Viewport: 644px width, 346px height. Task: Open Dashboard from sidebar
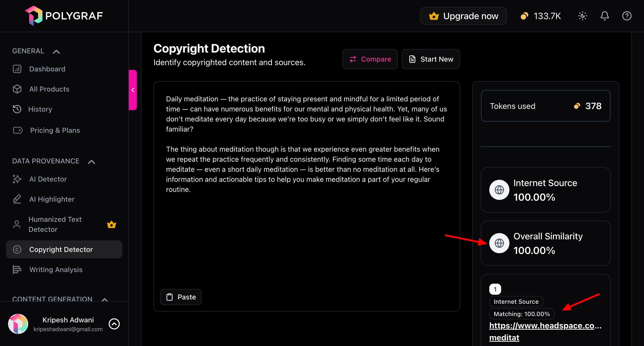coord(47,69)
